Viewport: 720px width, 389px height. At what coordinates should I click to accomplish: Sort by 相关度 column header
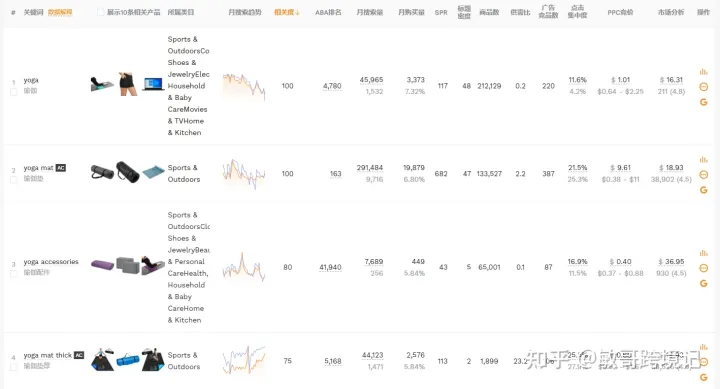click(x=287, y=12)
